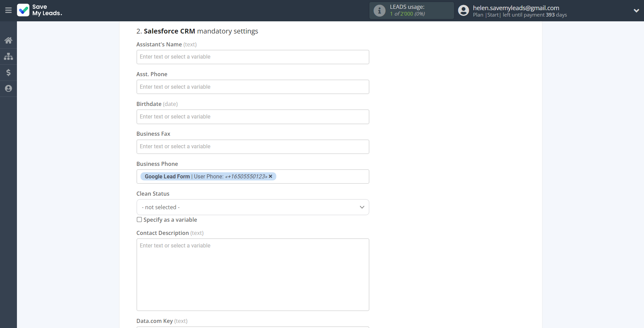Remove the User Phone variable tag
This screenshot has height=328, width=644.
pyautogui.click(x=271, y=176)
